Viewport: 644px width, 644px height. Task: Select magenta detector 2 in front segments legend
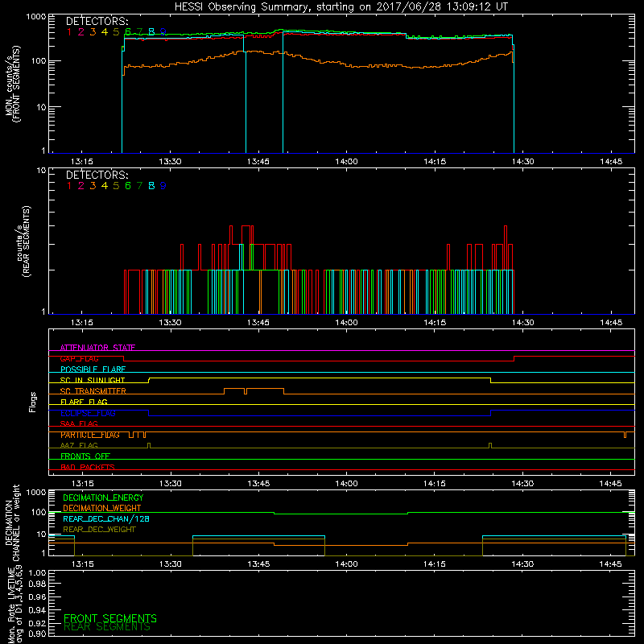coord(81,32)
